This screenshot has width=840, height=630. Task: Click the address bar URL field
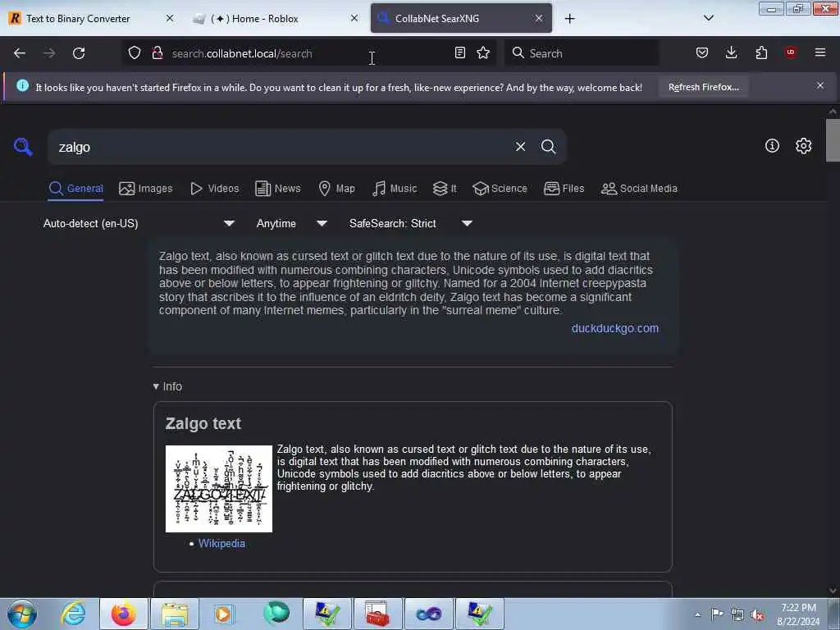tap(308, 53)
